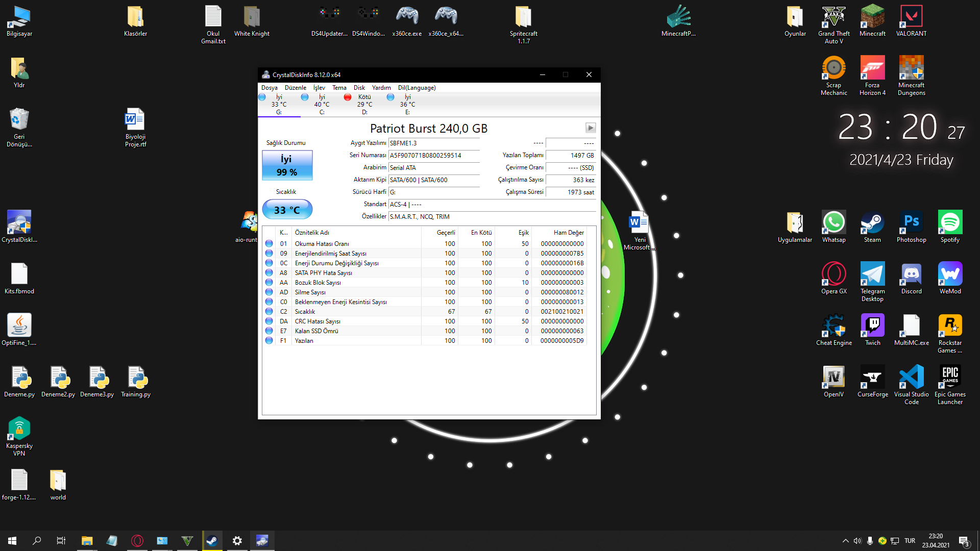The width and height of the screenshot is (980, 551).
Task: Open the Bilgisayar desktop icon
Action: pyautogui.click(x=19, y=21)
